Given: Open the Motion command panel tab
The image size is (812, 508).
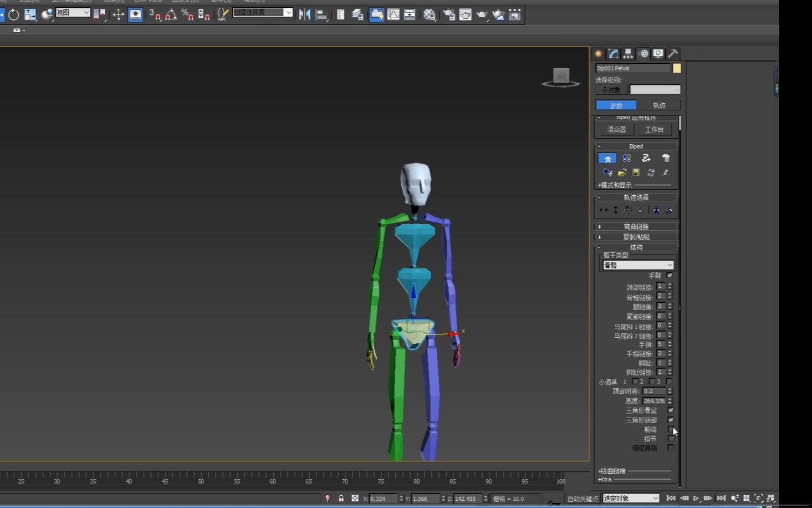Looking at the screenshot, I should 644,54.
